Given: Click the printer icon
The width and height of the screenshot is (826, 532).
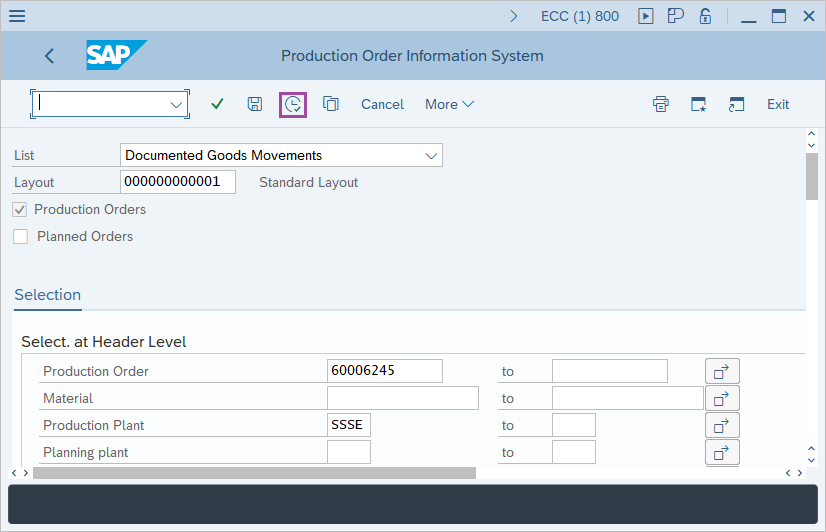Looking at the screenshot, I should click(x=661, y=104).
